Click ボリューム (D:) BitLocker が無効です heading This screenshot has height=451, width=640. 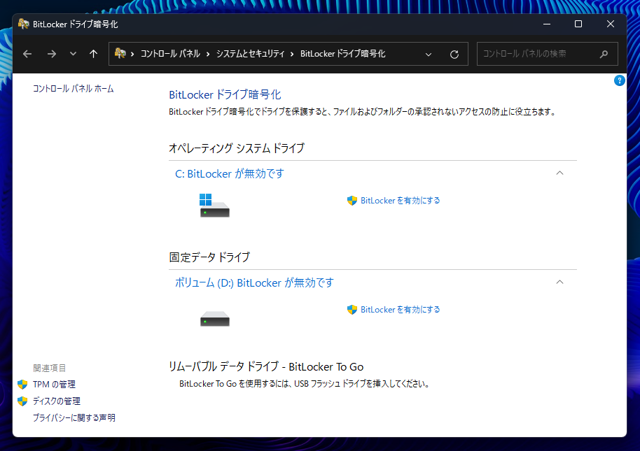(x=254, y=283)
